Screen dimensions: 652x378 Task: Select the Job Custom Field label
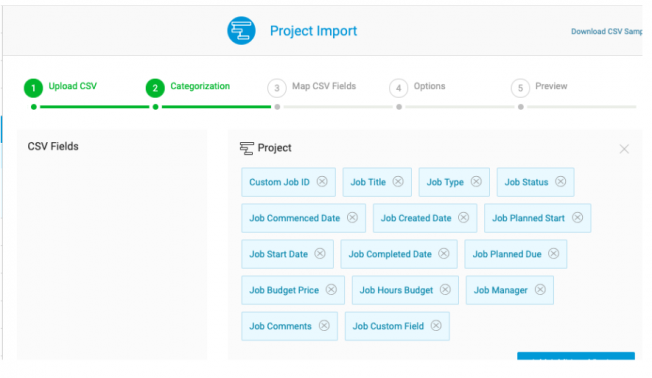coord(388,326)
